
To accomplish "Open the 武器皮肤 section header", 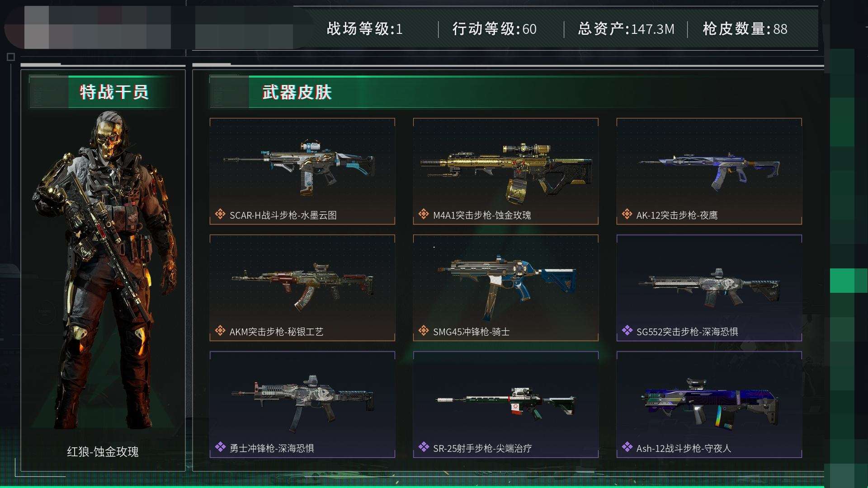I will tap(297, 92).
